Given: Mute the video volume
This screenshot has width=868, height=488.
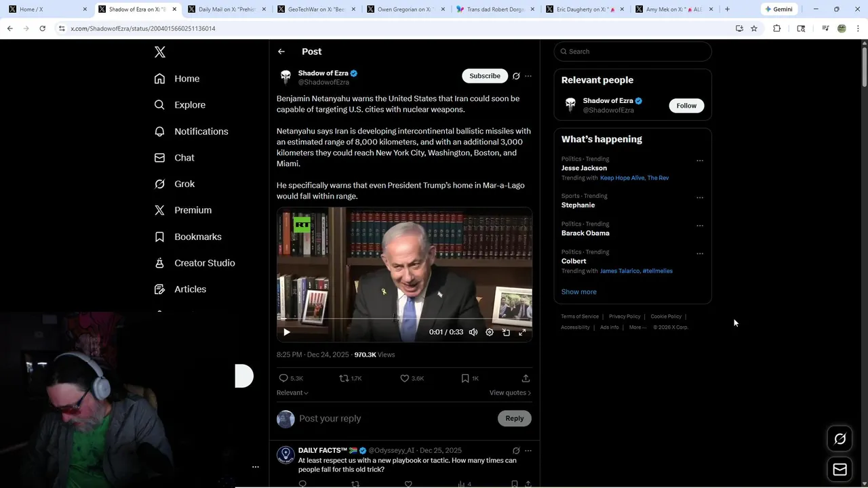Looking at the screenshot, I should [x=473, y=332].
